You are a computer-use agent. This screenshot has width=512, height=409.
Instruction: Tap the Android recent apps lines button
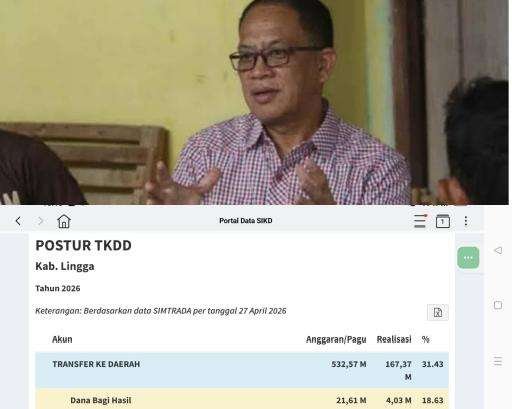click(498, 361)
